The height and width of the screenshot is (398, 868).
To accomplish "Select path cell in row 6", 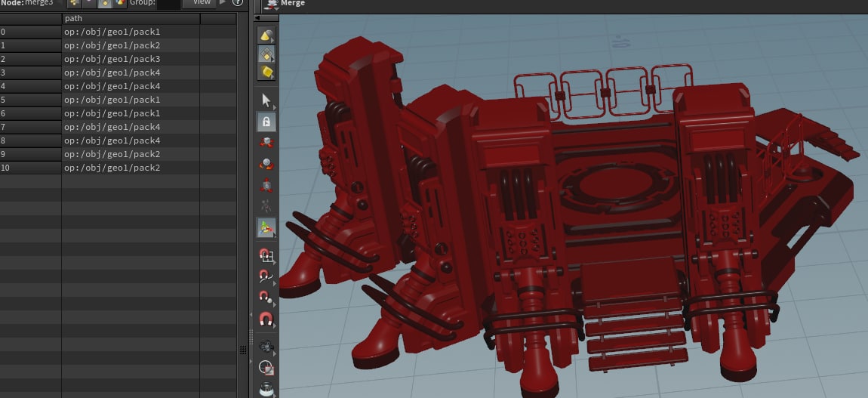I will (x=131, y=113).
